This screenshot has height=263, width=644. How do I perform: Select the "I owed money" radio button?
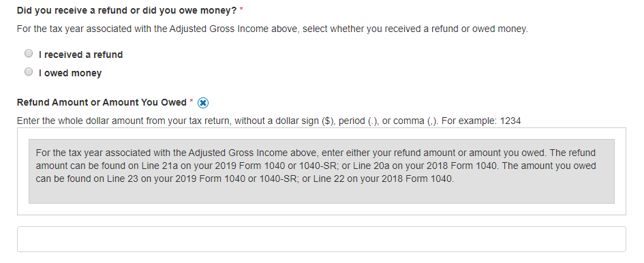click(29, 72)
